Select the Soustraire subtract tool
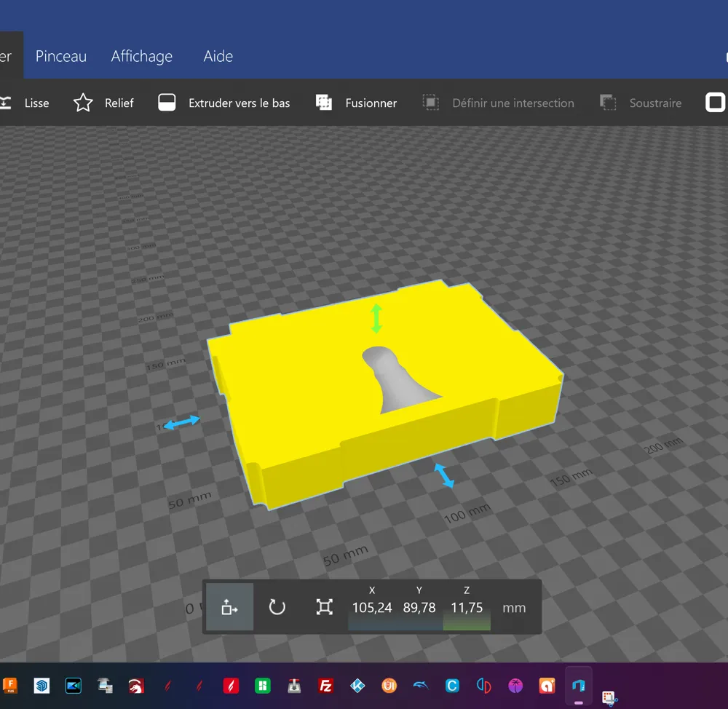The image size is (728, 709). click(641, 103)
